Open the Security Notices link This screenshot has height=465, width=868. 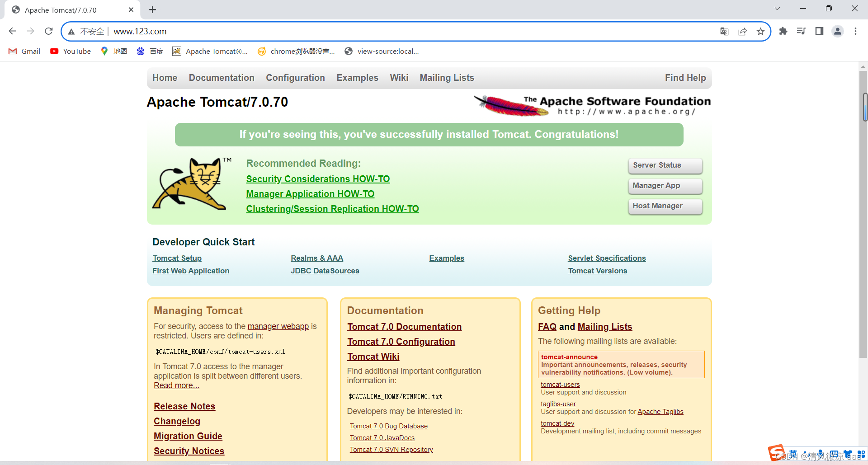189,451
